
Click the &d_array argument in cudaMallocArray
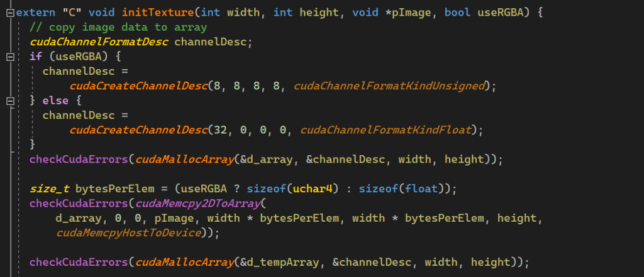267,160
